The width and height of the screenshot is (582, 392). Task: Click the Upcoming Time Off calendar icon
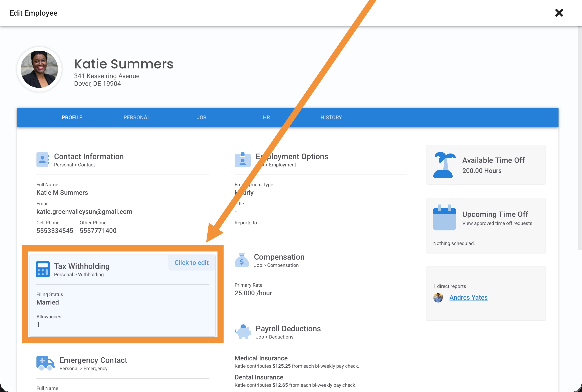pyautogui.click(x=444, y=217)
